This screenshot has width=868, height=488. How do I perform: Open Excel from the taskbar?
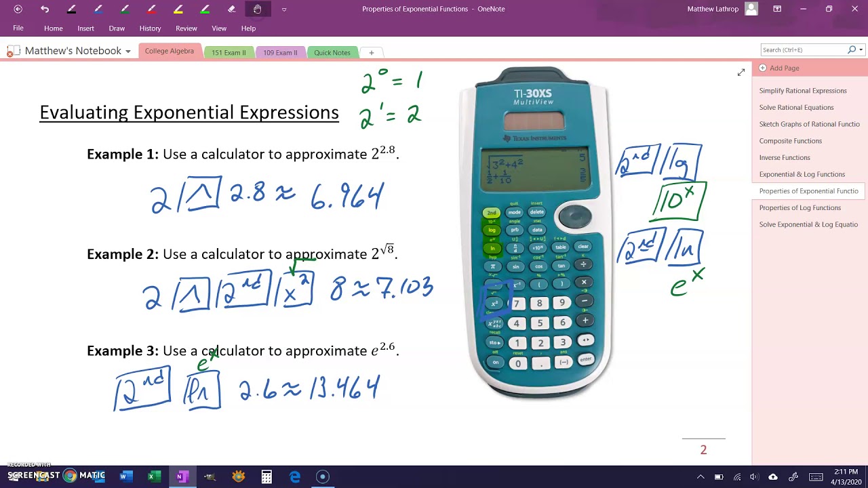coord(154,476)
